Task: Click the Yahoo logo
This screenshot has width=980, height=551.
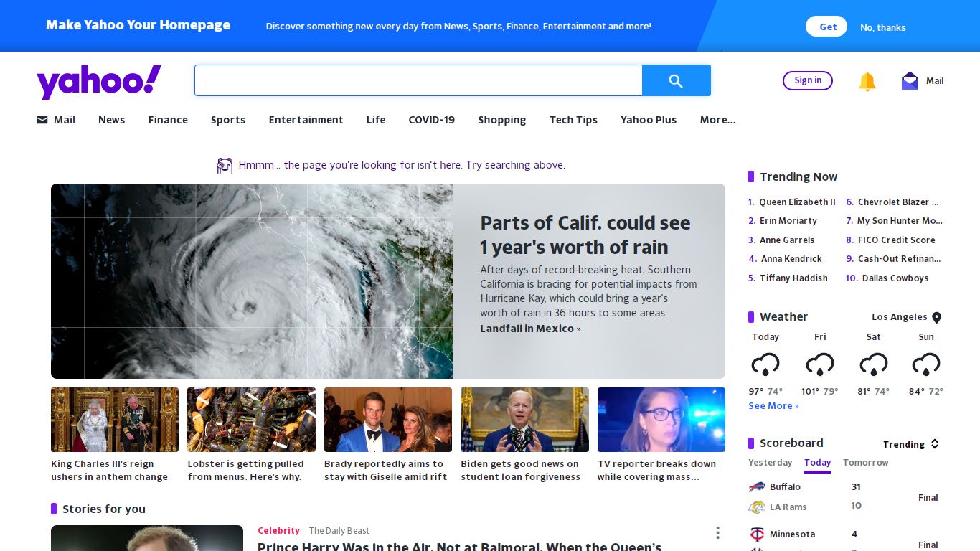Action: click(x=99, y=81)
